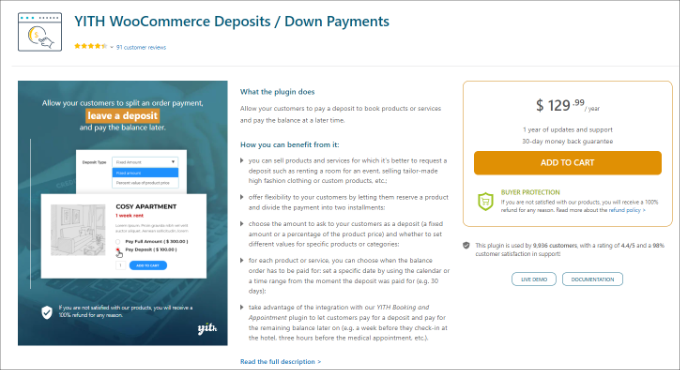Click arrow bullet before 'offer flexibility'
The width and height of the screenshot is (680, 370).
[x=242, y=197]
